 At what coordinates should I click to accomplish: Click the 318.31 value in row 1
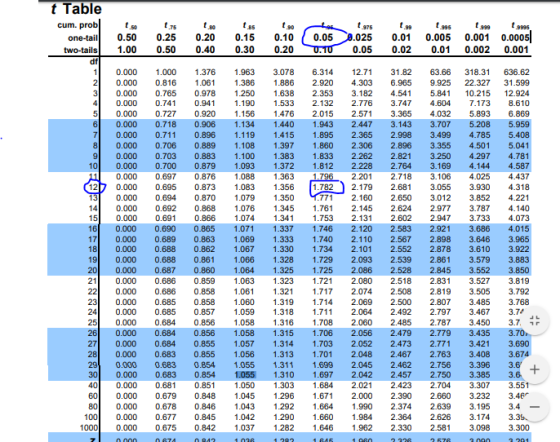click(x=477, y=72)
